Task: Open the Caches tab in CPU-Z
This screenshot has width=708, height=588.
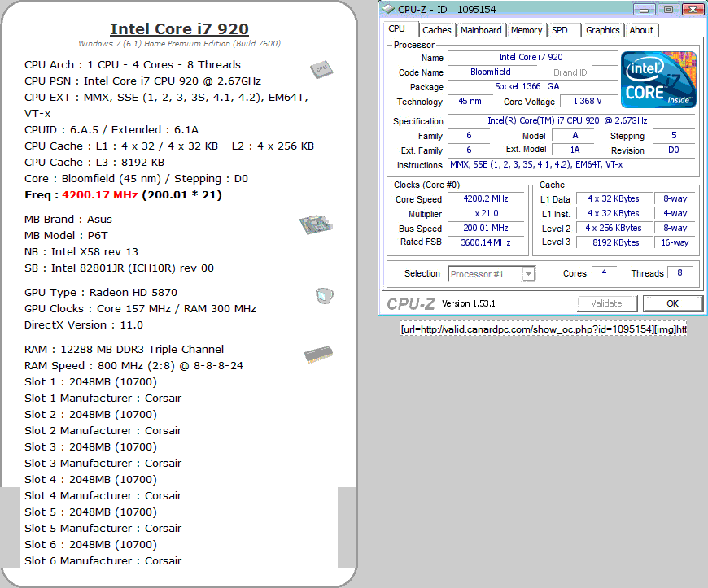Action: point(437,30)
